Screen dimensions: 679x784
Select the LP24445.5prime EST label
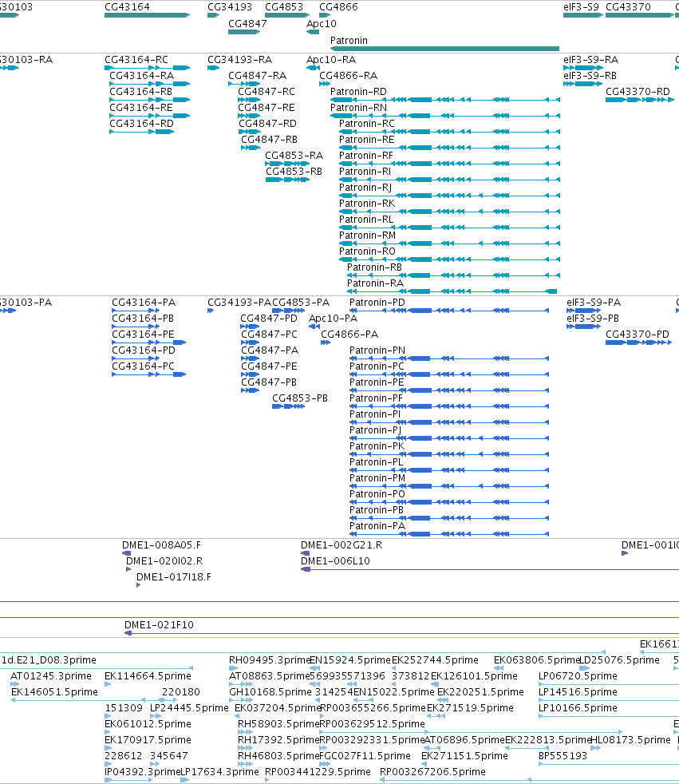click(x=189, y=708)
